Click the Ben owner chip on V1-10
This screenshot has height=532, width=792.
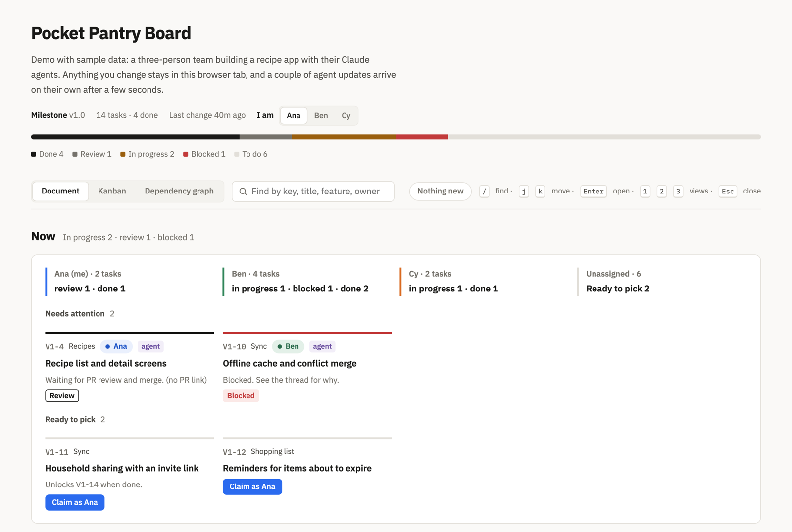click(288, 346)
